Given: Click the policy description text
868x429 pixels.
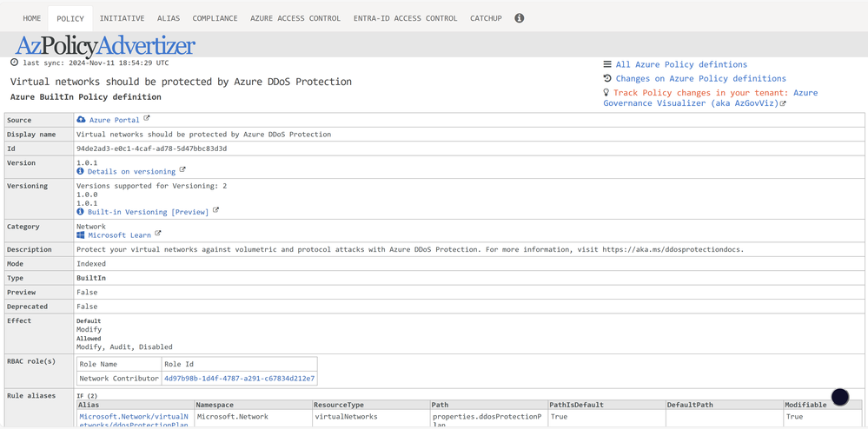Looking at the screenshot, I should point(410,249).
